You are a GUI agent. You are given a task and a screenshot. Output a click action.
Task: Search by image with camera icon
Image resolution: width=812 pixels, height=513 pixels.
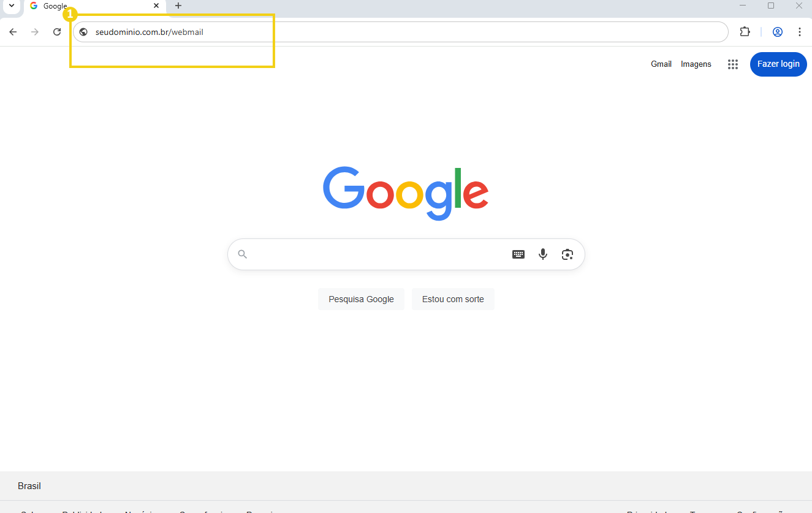(x=567, y=254)
